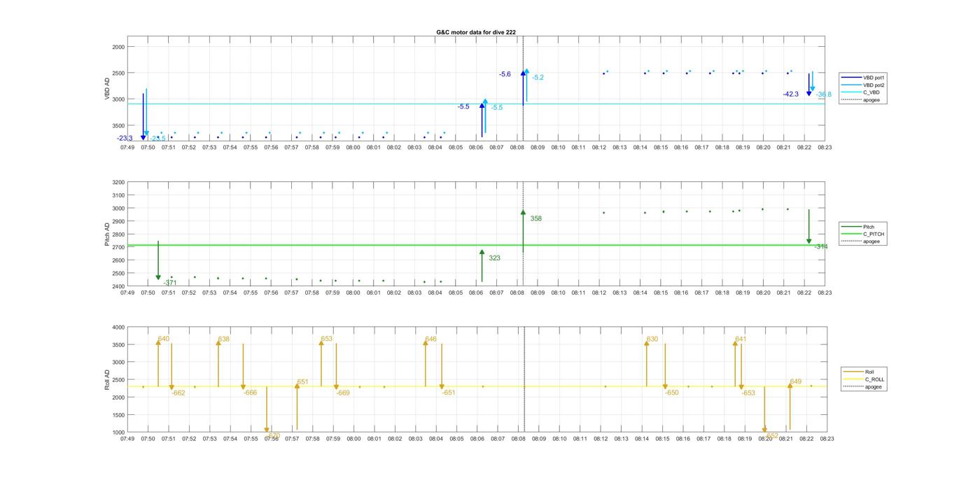Click the '640' roll data label
Image resolution: width=980 pixels, height=485 pixels.
pyautogui.click(x=164, y=339)
